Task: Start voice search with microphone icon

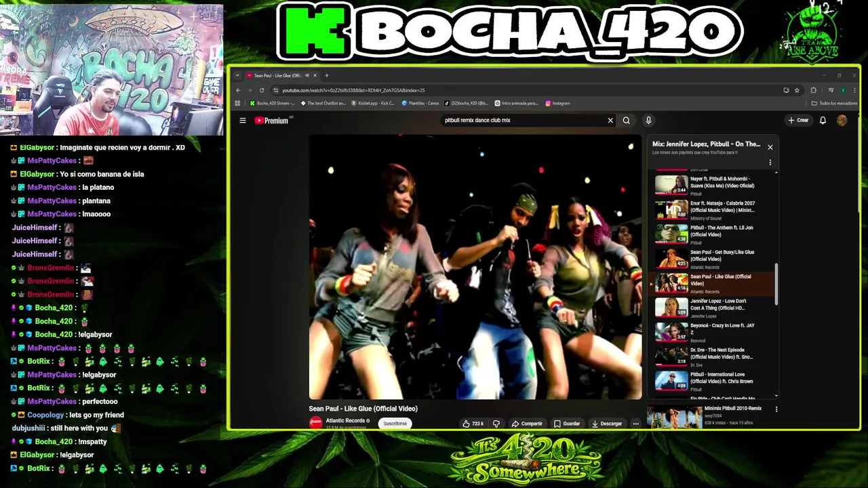Action: pyautogui.click(x=648, y=121)
